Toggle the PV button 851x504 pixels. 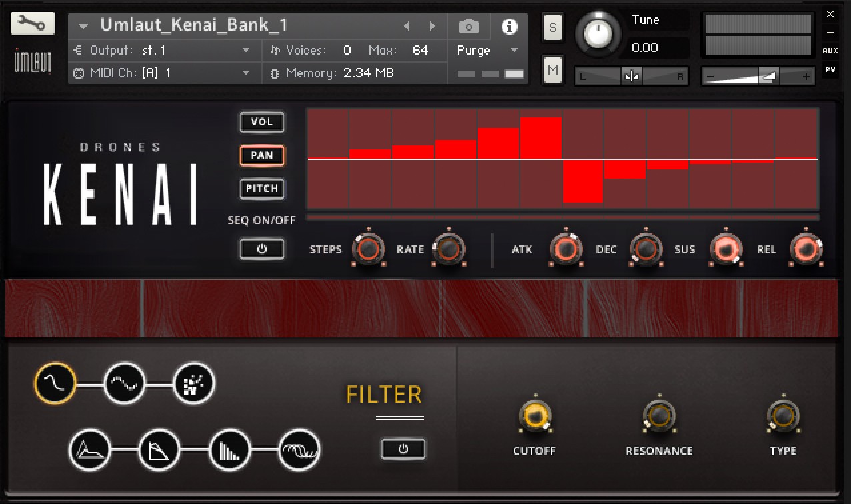coord(830,69)
